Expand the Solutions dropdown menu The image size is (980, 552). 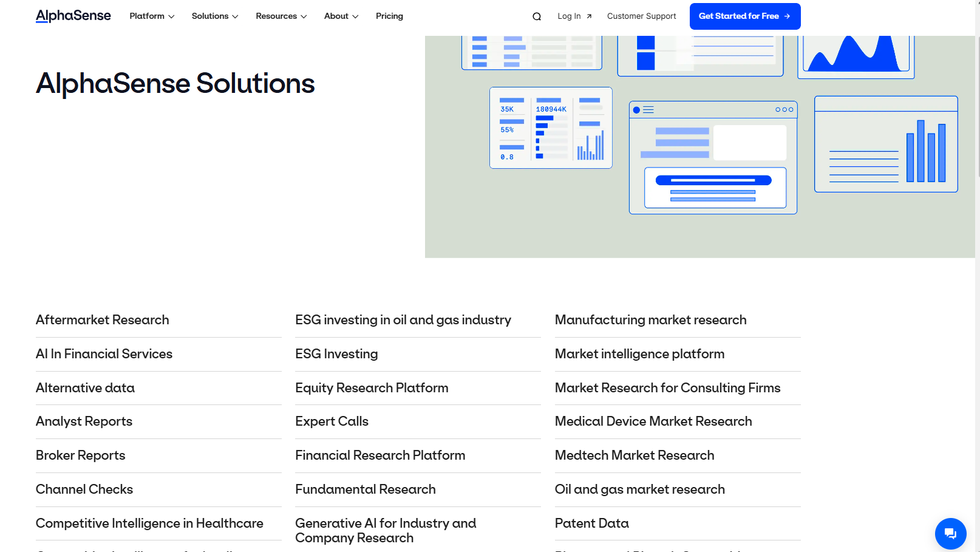pyautogui.click(x=215, y=16)
